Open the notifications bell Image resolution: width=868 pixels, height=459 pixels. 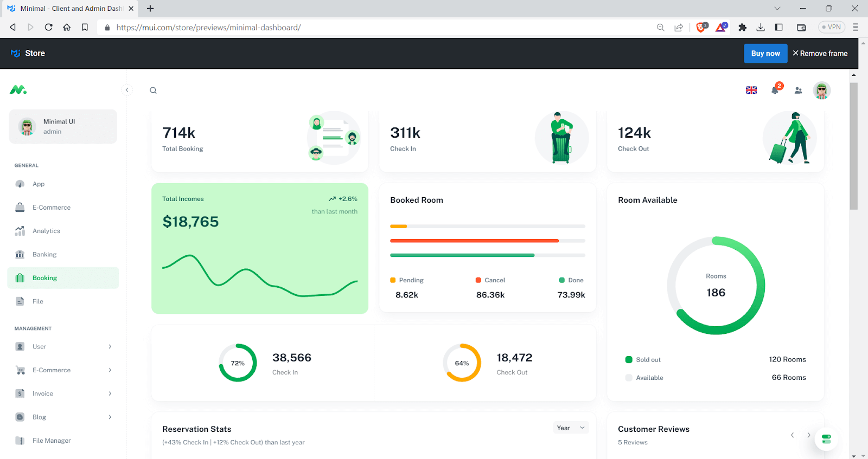pyautogui.click(x=775, y=90)
